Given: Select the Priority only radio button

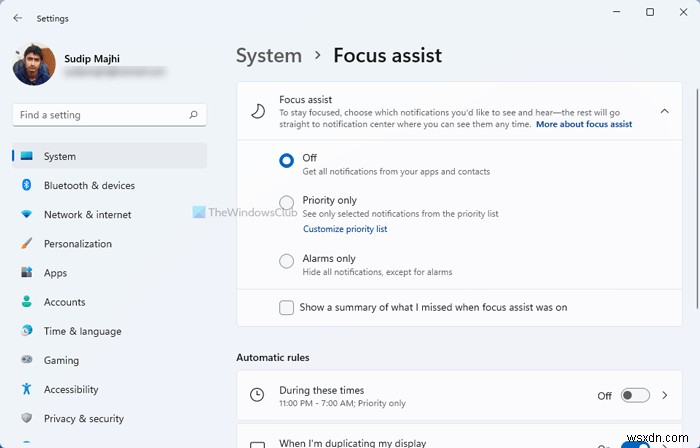Looking at the screenshot, I should pos(286,202).
